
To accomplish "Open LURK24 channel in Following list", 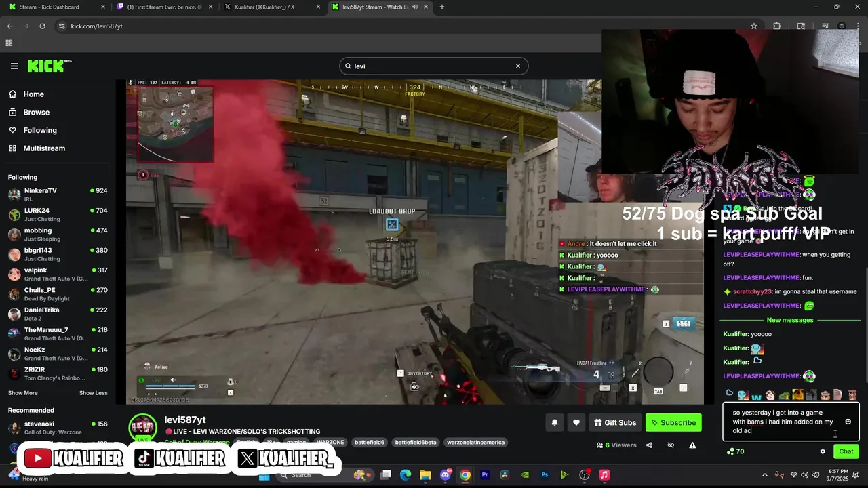I will tap(58, 214).
